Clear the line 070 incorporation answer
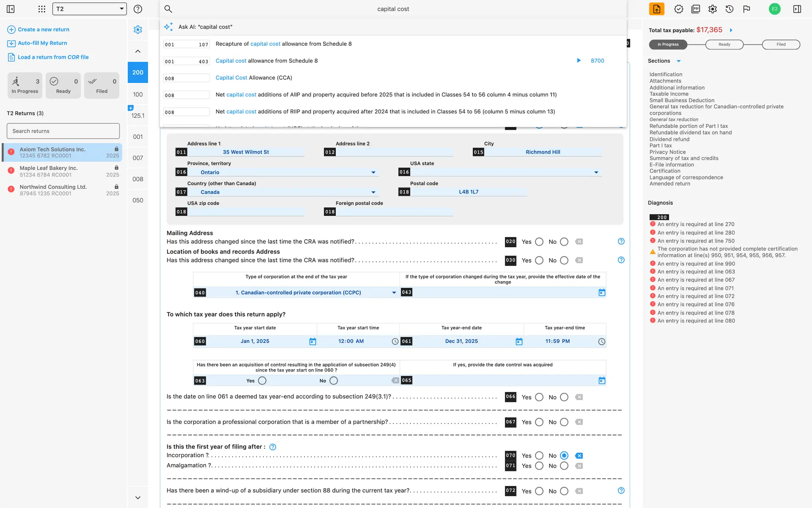Image resolution: width=812 pixels, height=508 pixels. tap(579, 456)
